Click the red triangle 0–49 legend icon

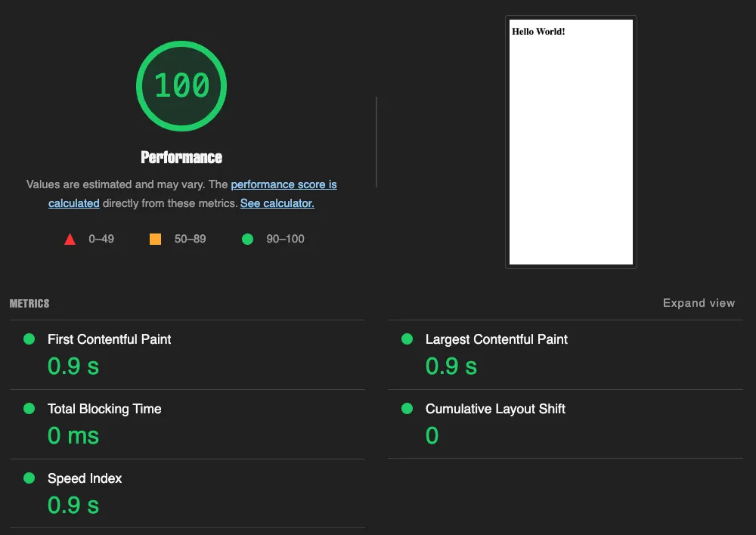70,239
